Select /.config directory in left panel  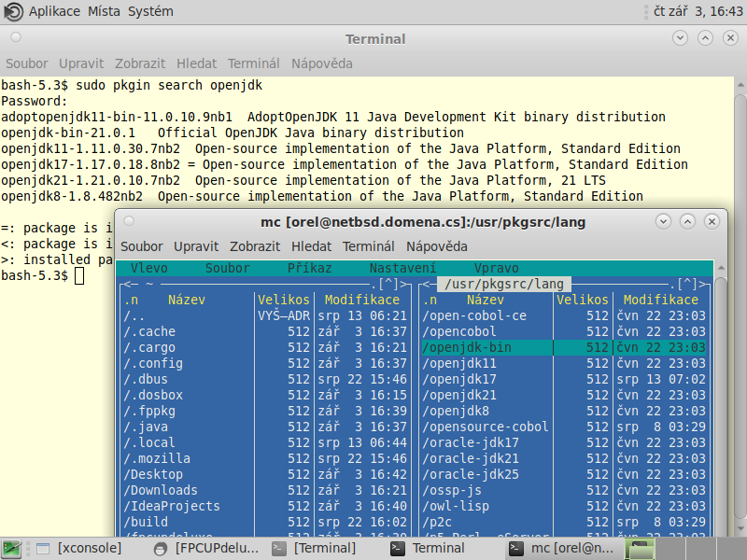(x=265, y=363)
